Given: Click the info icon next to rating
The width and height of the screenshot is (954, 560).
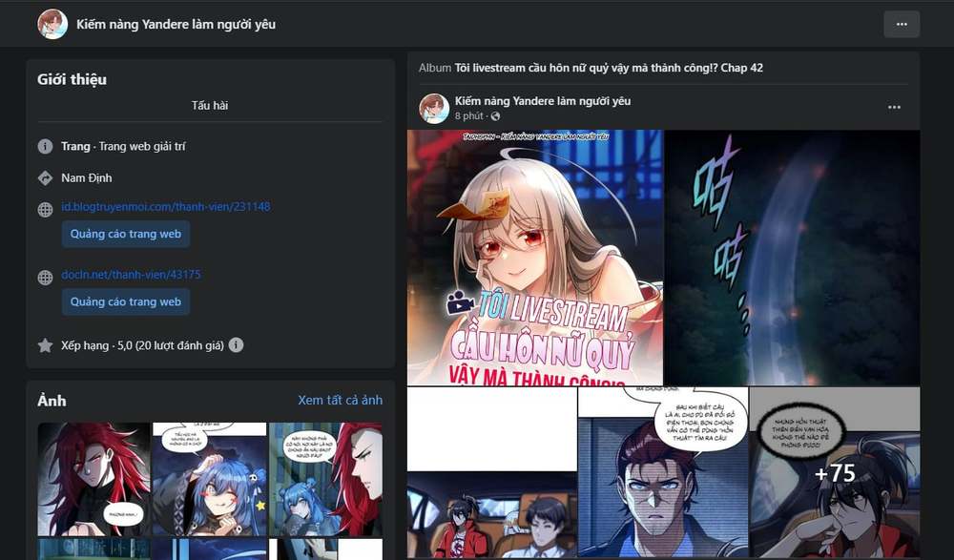Looking at the screenshot, I should [236, 345].
